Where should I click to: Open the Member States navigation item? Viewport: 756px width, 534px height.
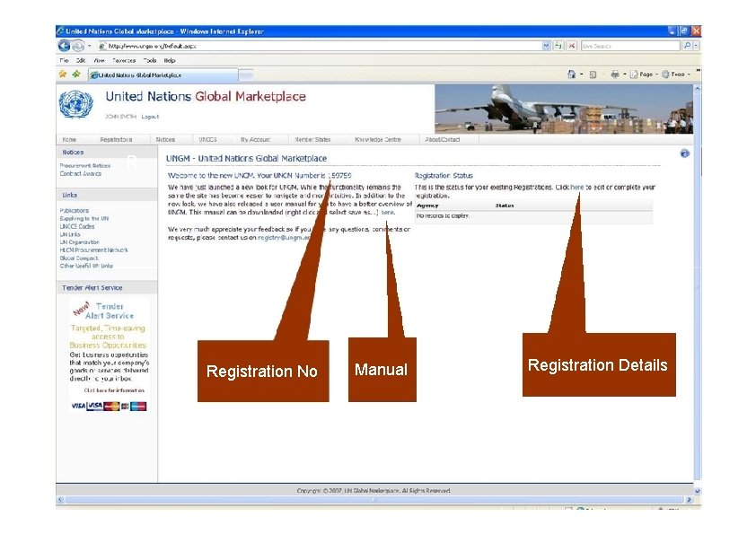tap(313, 139)
